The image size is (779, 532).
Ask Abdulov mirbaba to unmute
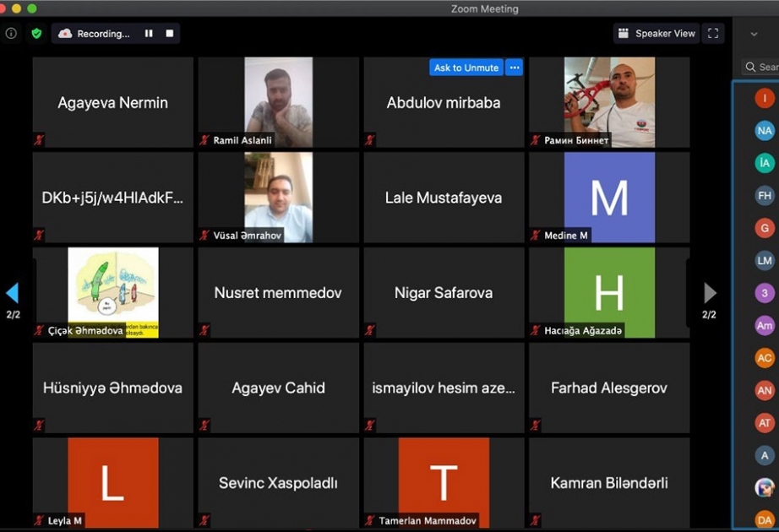466,68
